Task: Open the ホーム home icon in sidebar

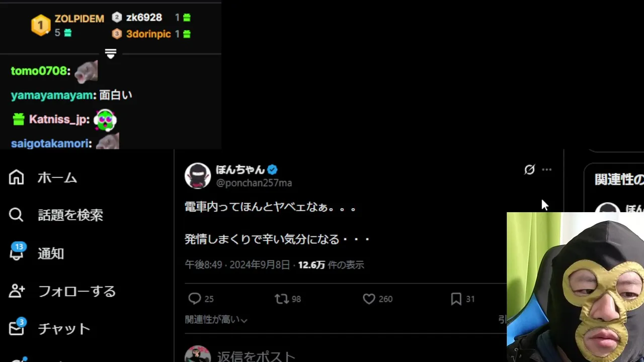Action: coord(16,177)
